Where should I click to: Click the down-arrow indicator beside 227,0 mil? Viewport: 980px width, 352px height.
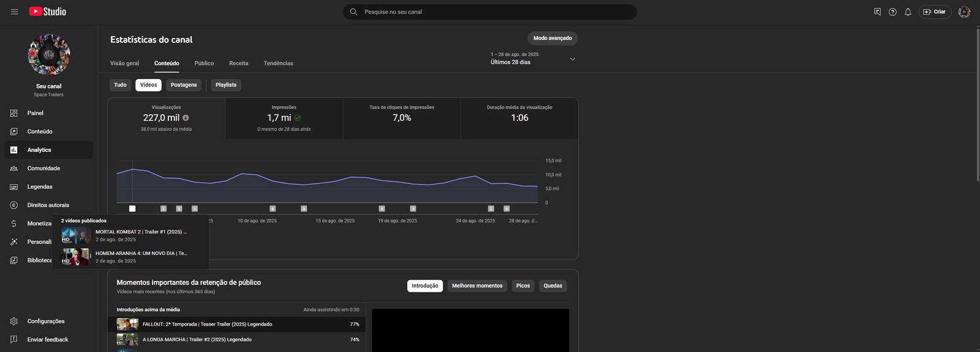[x=186, y=118]
